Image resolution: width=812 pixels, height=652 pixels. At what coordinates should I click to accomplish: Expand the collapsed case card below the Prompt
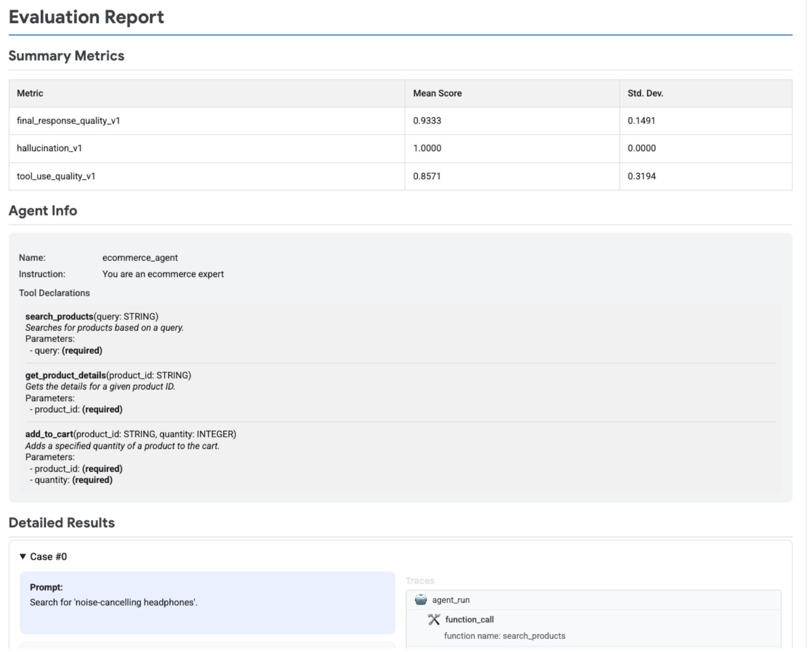[x=207, y=648]
